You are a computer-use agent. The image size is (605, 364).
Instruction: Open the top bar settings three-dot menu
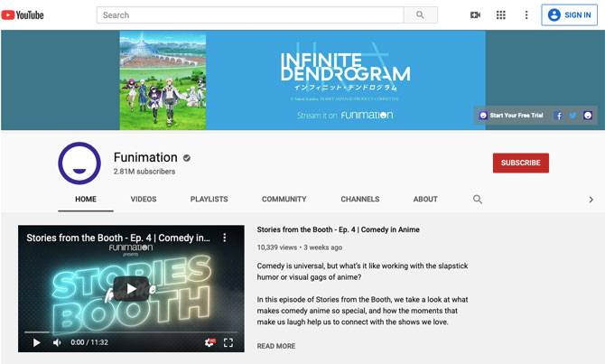[x=526, y=15]
